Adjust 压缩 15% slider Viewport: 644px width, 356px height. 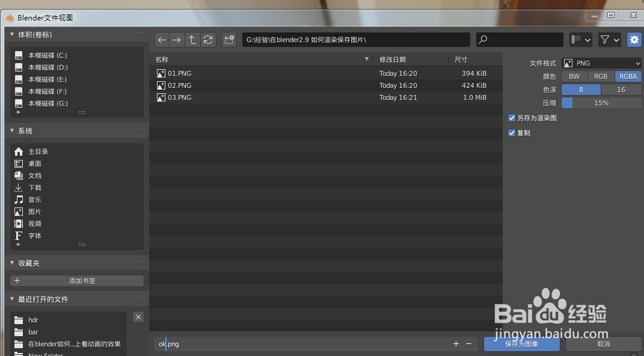(x=601, y=103)
